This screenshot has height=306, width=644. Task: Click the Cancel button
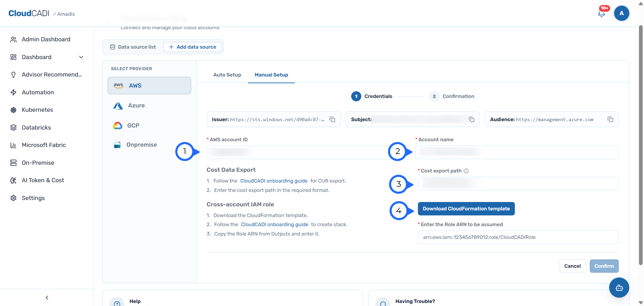[573, 266]
